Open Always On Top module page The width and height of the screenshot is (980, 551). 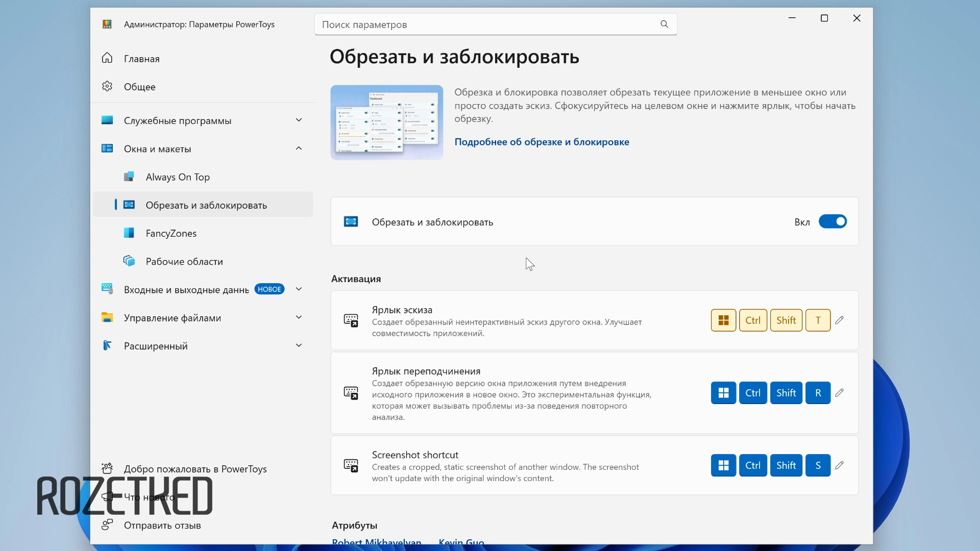point(178,177)
